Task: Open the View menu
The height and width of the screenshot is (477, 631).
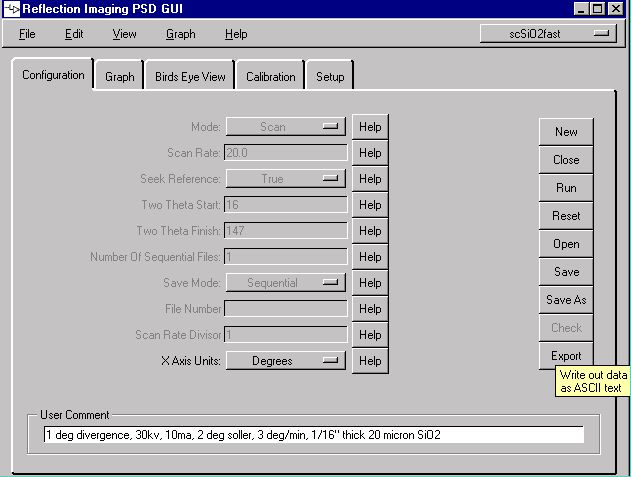Action: coord(124,34)
